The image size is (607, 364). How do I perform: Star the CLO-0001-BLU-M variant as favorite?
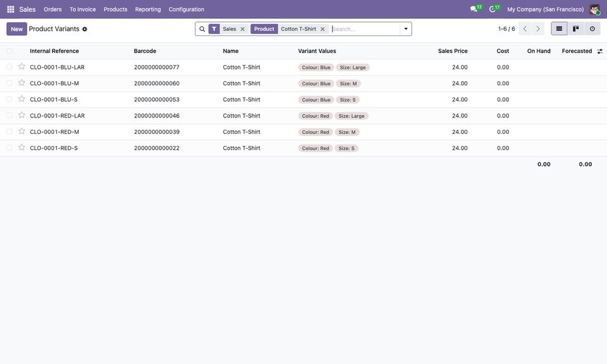[21, 83]
